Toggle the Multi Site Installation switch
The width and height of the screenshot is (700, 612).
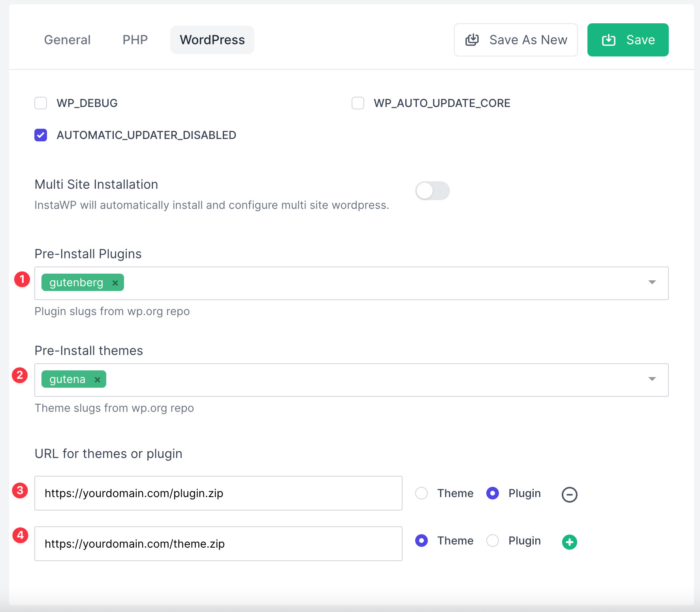click(433, 191)
